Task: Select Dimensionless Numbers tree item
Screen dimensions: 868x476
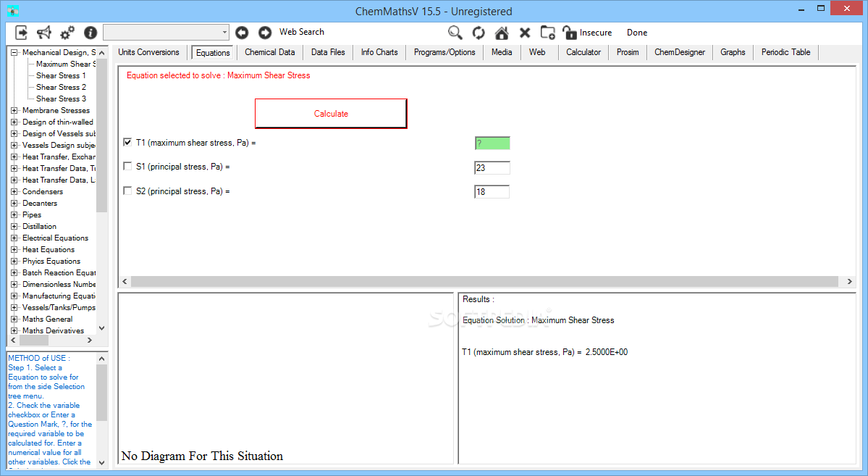Action: [x=59, y=284]
